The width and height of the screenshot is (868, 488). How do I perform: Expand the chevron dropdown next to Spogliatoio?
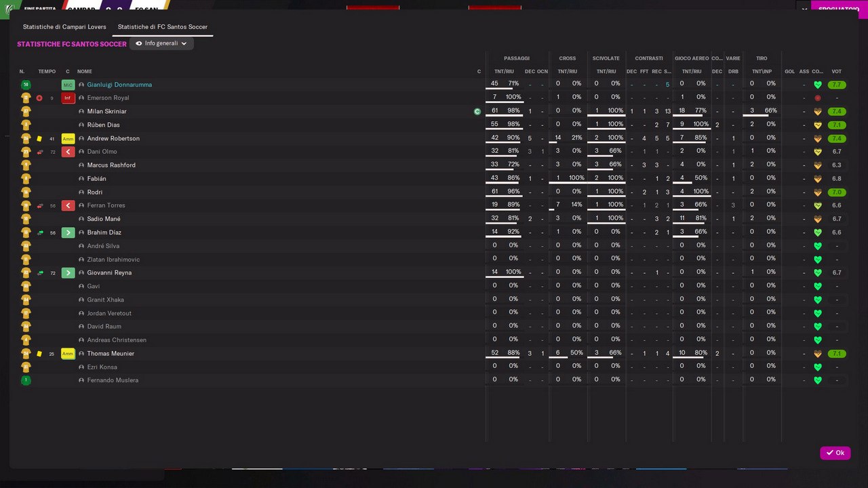click(x=804, y=9)
